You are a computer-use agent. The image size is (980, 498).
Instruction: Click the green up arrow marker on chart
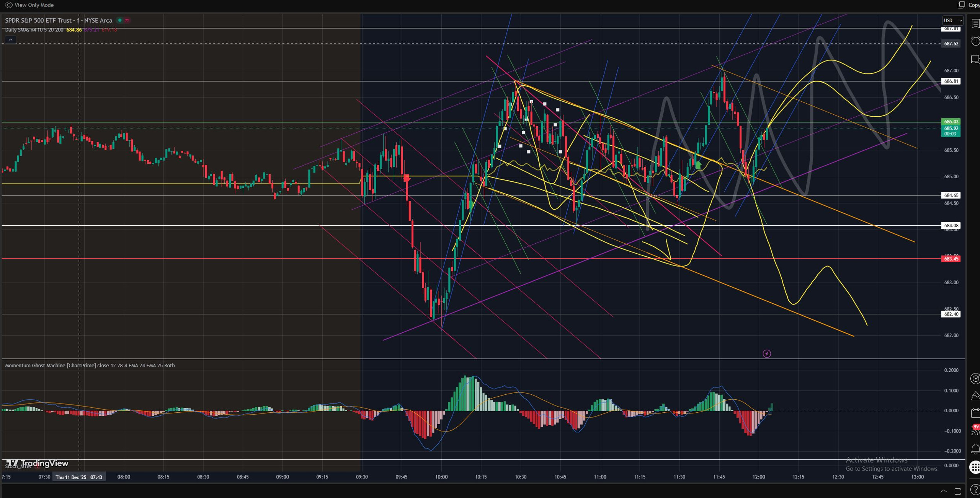[698, 165]
